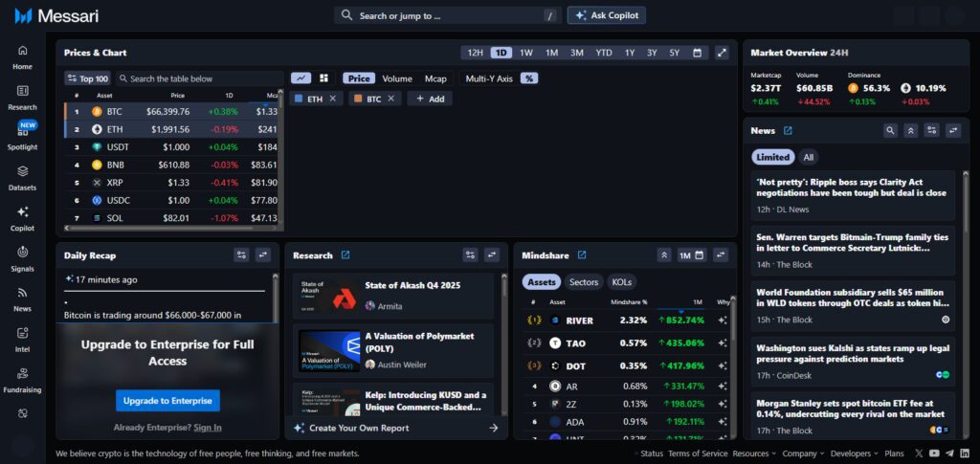Image resolution: width=980 pixels, height=464 pixels.
Task: Open the Spotlight sidebar item
Action: point(23,138)
